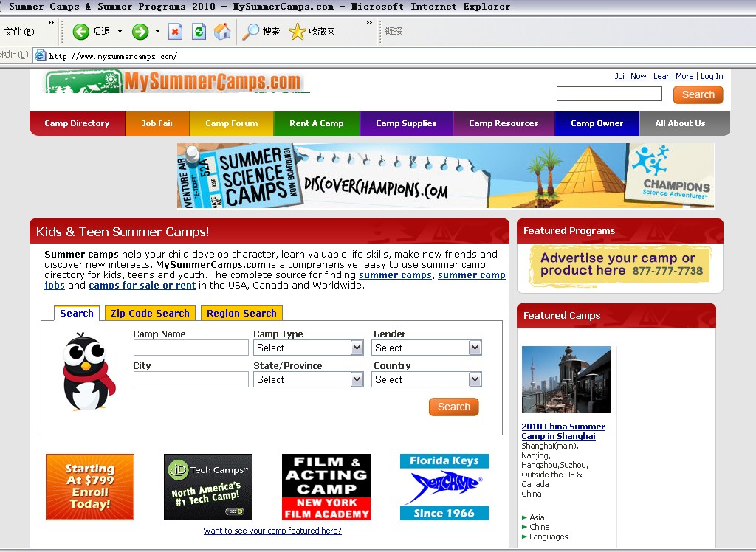
Task: Click the Asia category under Featured Camps
Action: click(537, 517)
